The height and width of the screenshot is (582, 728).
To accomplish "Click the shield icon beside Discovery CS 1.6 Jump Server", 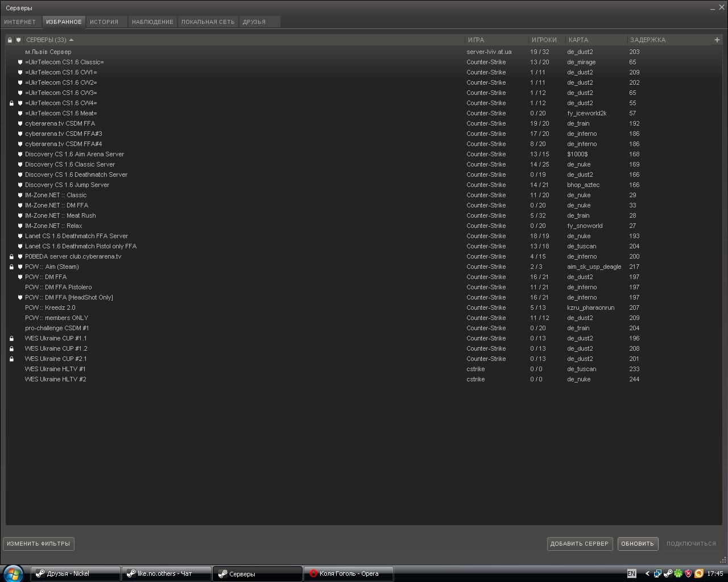I will 20,185.
